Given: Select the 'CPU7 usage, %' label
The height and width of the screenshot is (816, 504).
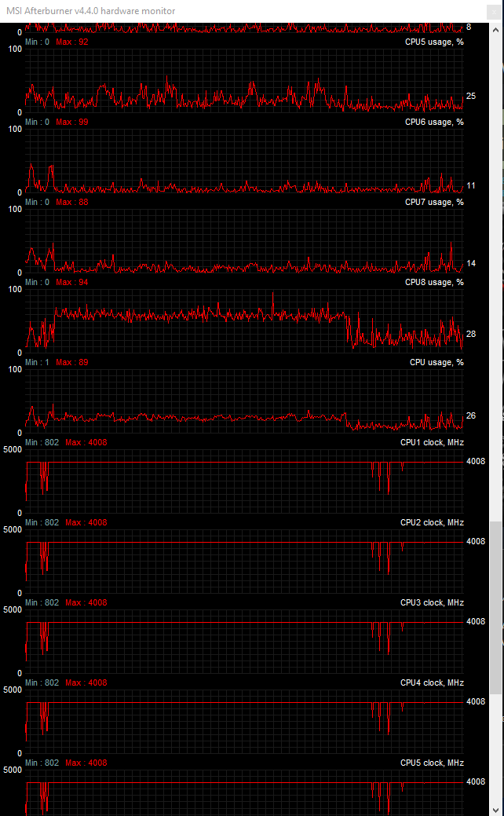Looking at the screenshot, I should pos(434,203).
